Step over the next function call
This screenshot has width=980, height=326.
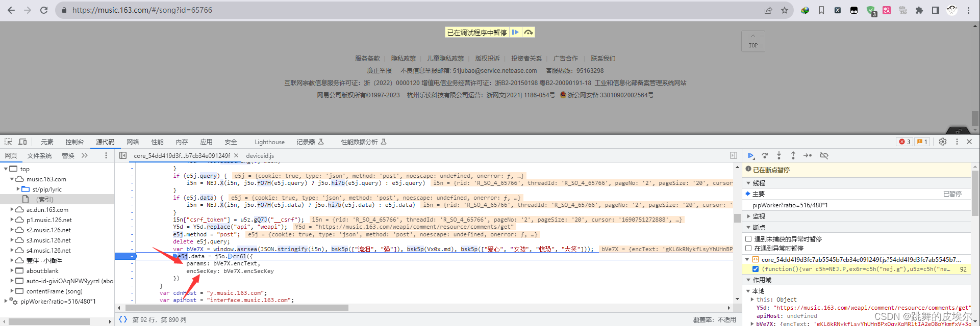pos(765,155)
